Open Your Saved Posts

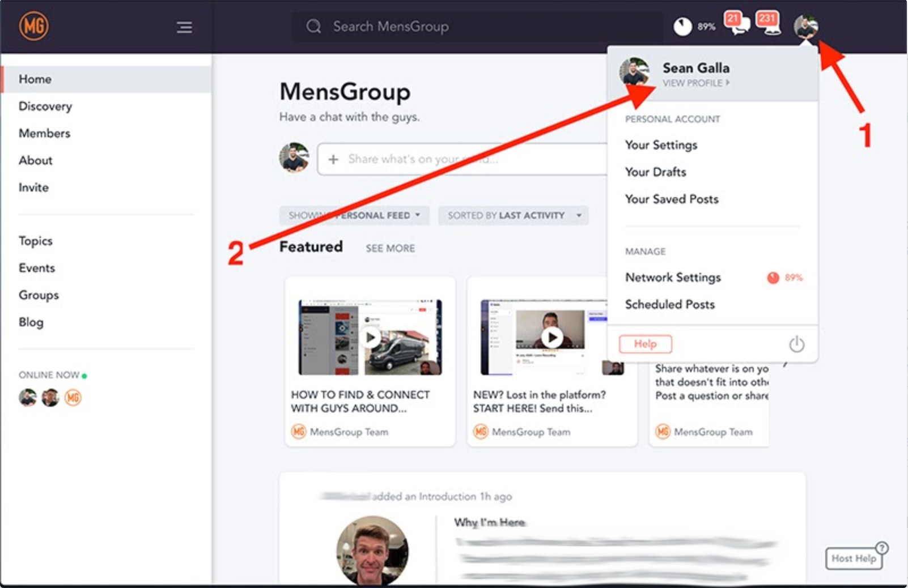pyautogui.click(x=672, y=199)
